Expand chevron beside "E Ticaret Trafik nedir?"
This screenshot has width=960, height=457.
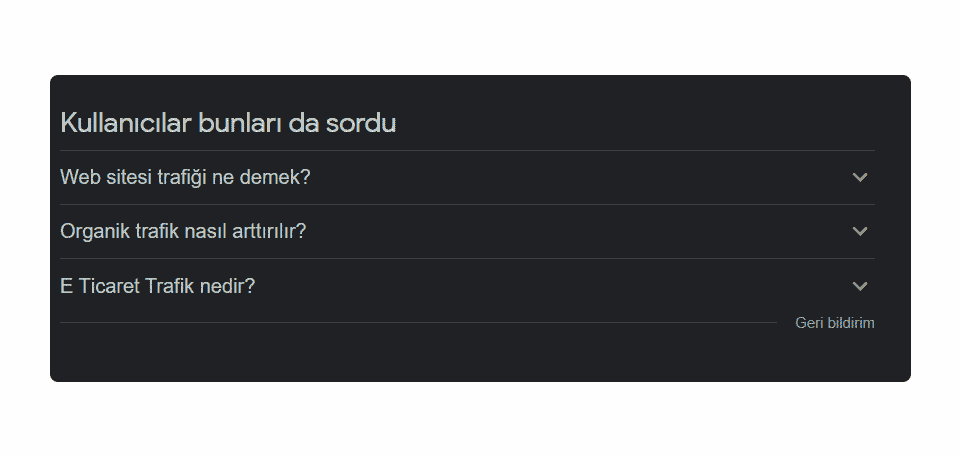[x=859, y=286]
